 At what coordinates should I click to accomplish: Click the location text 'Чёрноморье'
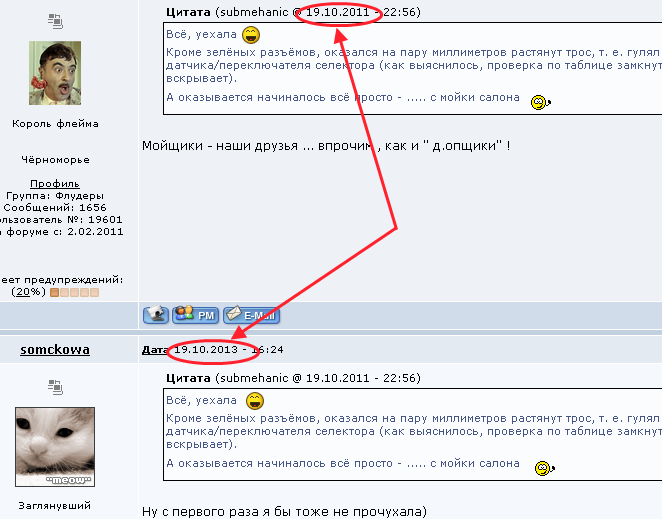[55, 160]
